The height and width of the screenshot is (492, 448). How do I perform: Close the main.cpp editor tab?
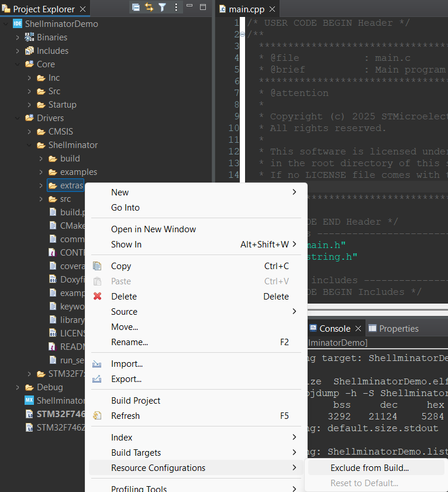coord(273,9)
